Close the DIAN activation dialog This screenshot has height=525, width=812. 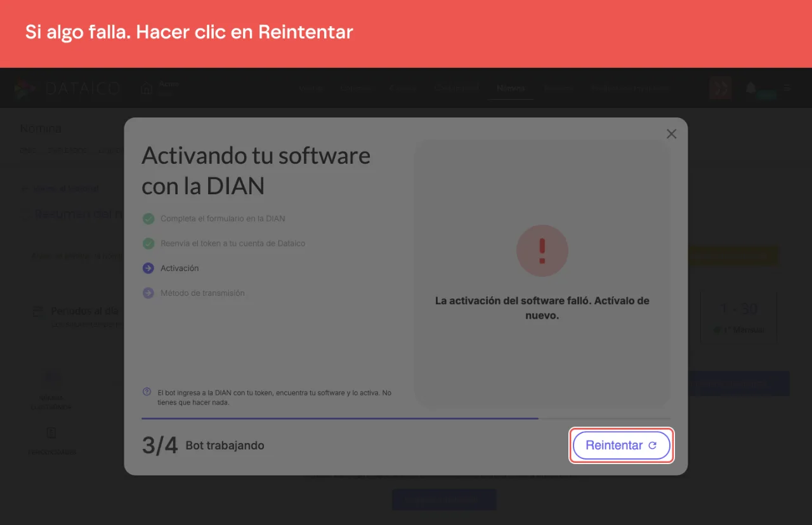click(671, 134)
